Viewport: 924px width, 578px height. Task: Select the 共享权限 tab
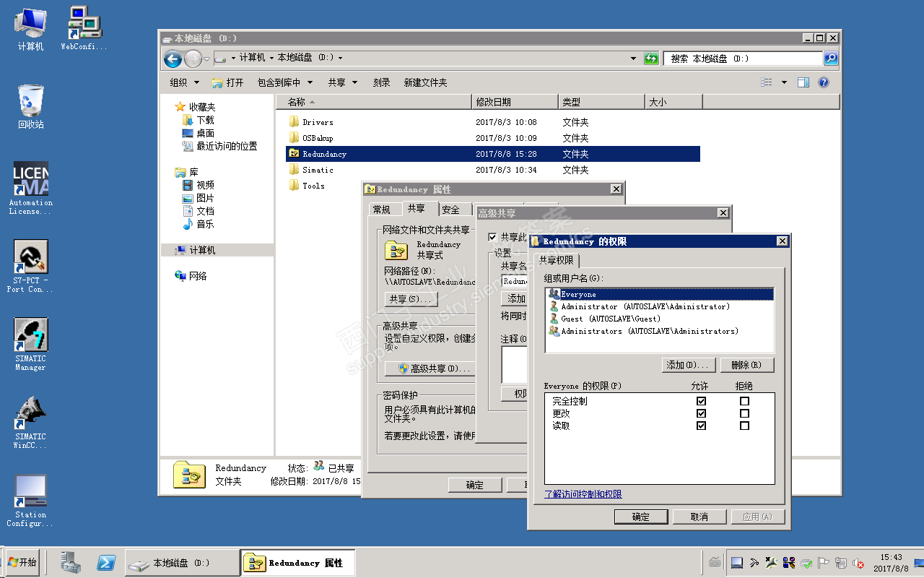coord(557,260)
